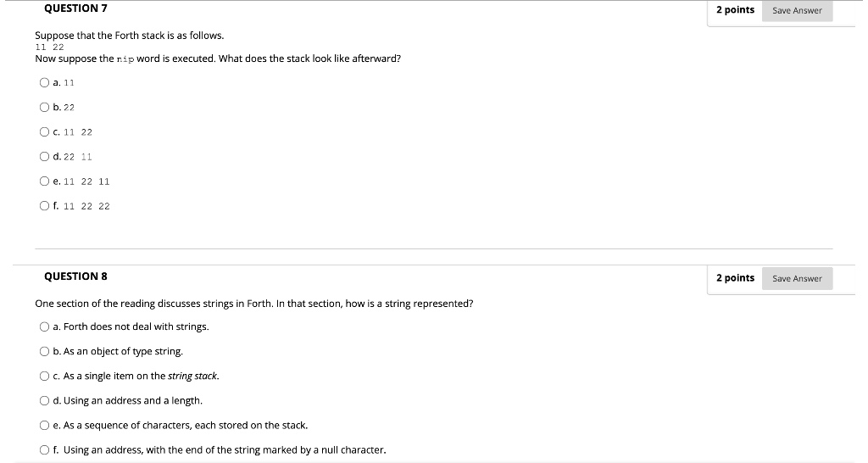Screen dimensions: 868x463
Task: Pick the null character terminated option
Action: pyautogui.click(x=44, y=450)
